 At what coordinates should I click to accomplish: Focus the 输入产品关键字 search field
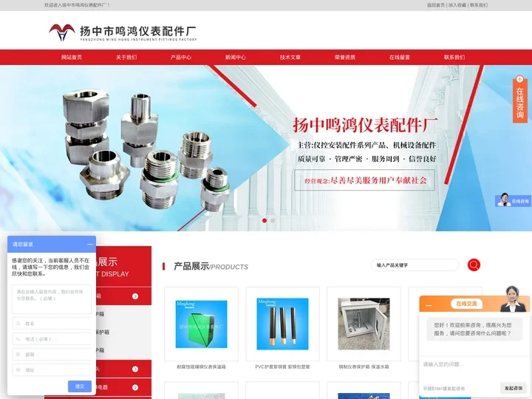[415, 265]
